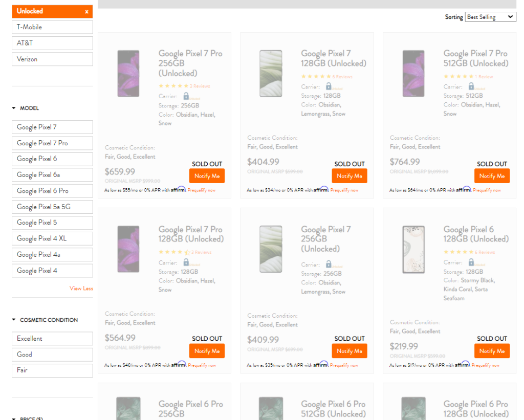Open star rating on Pixel 7 Pro 256GB
Image resolution: width=524 pixels, height=420 pixels.
click(x=173, y=86)
